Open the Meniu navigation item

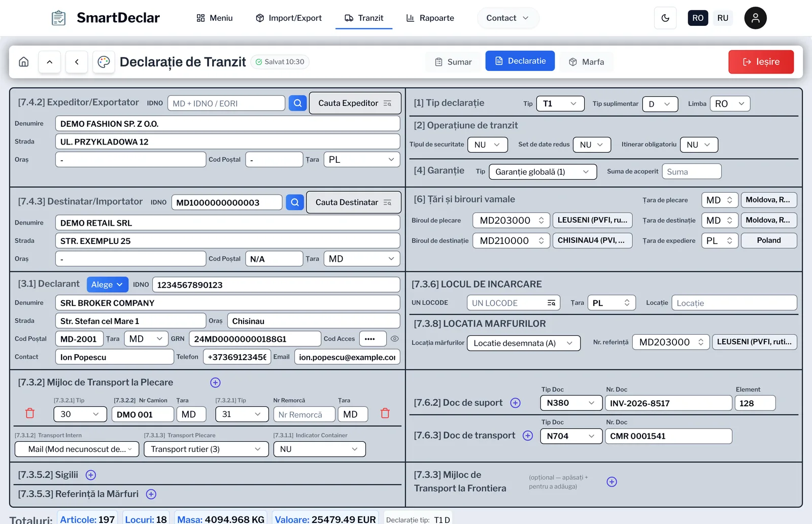pos(214,18)
